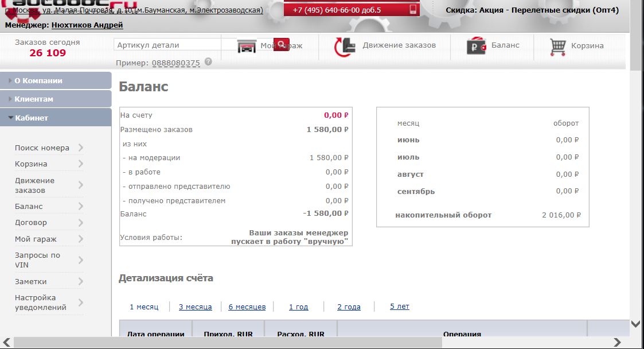Select the 3 месяца period tab
The image size is (644, 349).
(x=195, y=307)
